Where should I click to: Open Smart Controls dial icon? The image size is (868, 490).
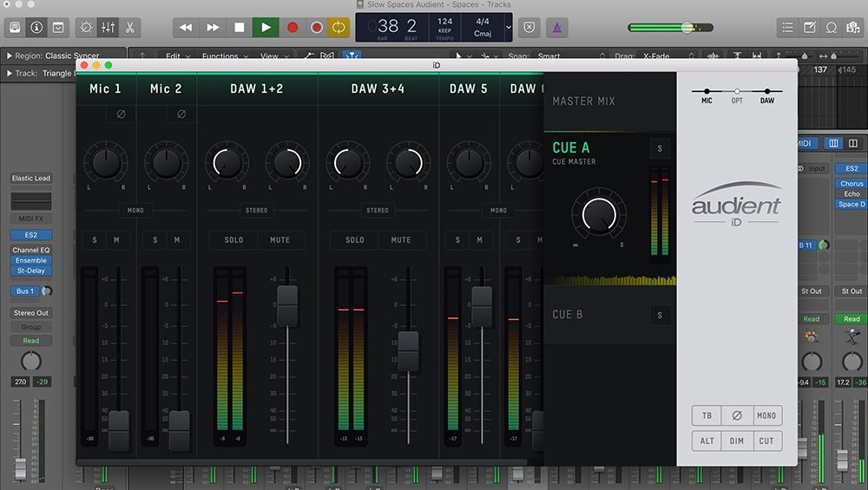click(86, 27)
